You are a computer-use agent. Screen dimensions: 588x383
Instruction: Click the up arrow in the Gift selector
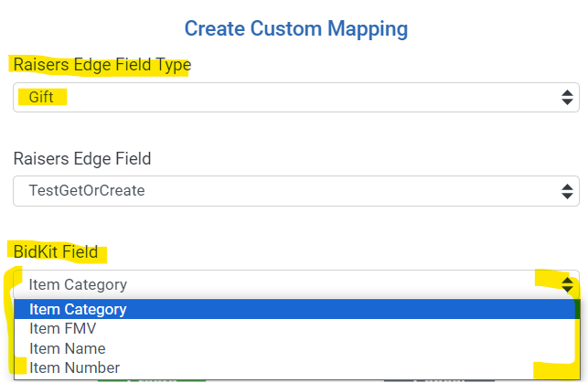pyautogui.click(x=567, y=92)
